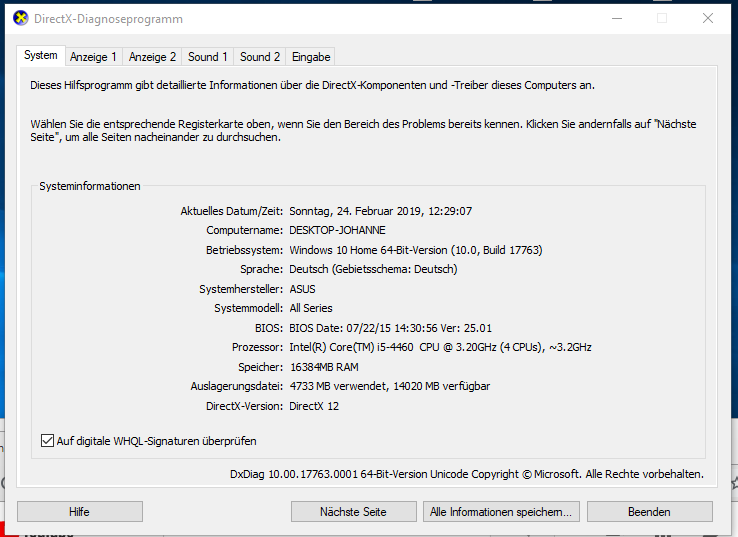Click the Systeminformationen group label
The height and width of the screenshot is (537, 738).
[x=89, y=186]
